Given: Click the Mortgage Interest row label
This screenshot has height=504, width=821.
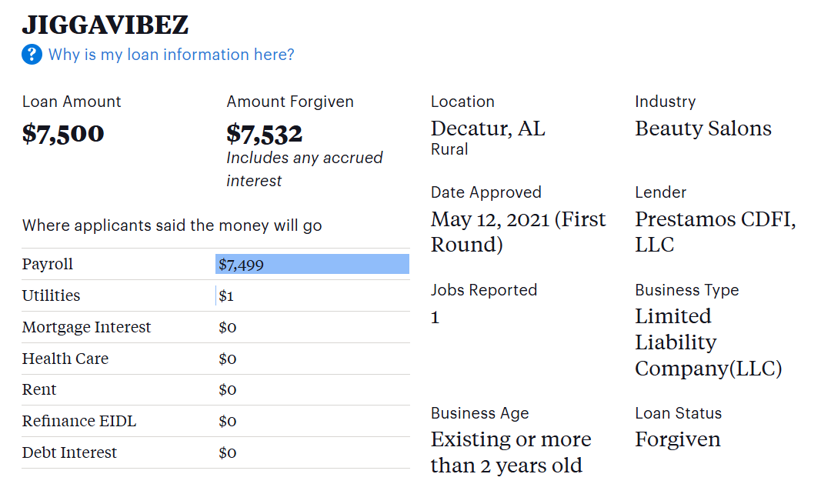Looking at the screenshot, I should coord(86,328).
